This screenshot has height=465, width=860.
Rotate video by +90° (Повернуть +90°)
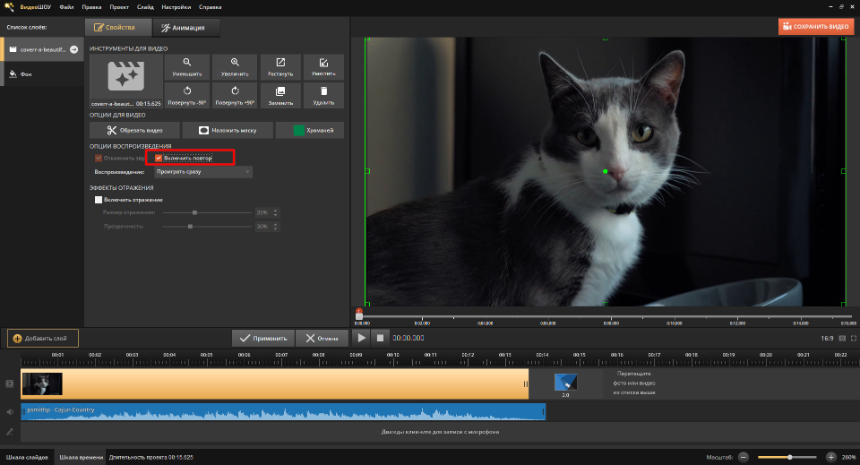point(234,95)
